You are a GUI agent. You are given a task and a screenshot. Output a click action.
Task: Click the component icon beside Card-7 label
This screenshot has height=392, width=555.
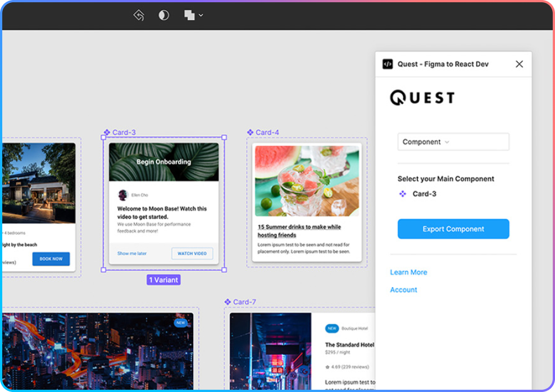[228, 302]
